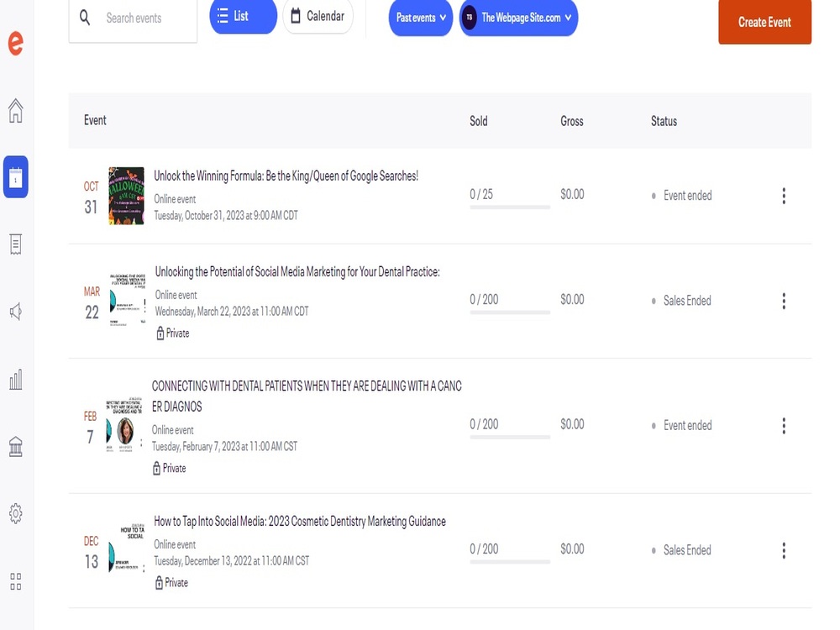Open How to Tap Into Social Media event
This screenshot has width=840, height=630.
pos(300,522)
